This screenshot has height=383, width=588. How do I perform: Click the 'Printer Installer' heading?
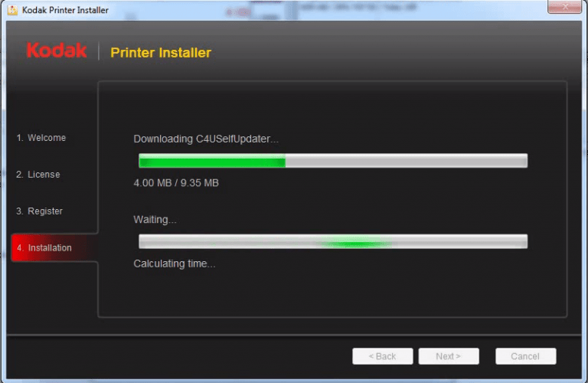(161, 53)
